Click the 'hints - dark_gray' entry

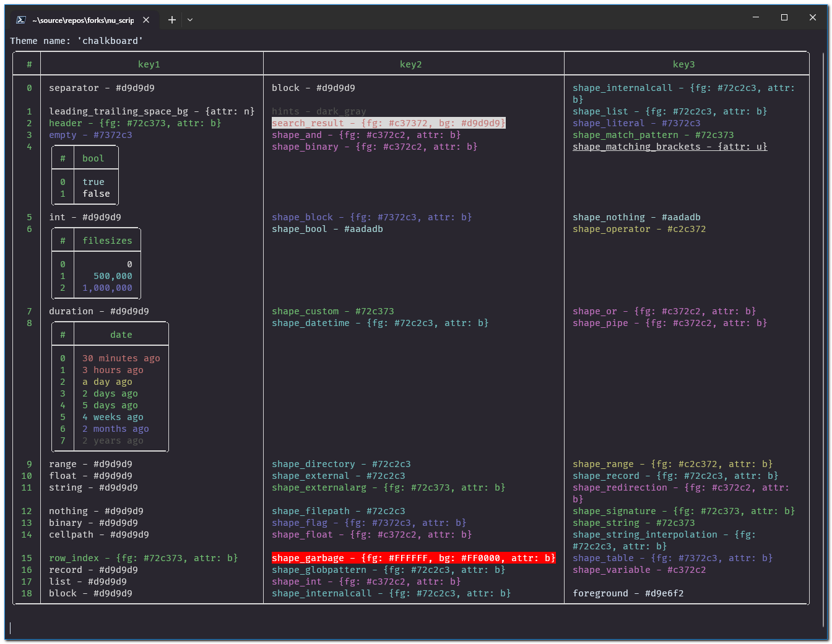tap(319, 111)
